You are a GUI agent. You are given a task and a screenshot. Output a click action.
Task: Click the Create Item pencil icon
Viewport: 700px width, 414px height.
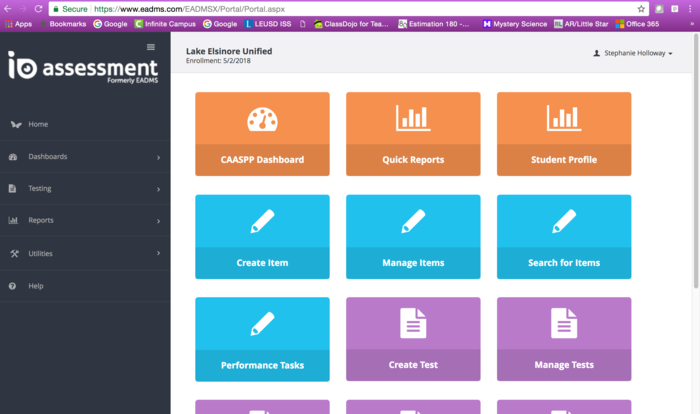tap(262, 221)
